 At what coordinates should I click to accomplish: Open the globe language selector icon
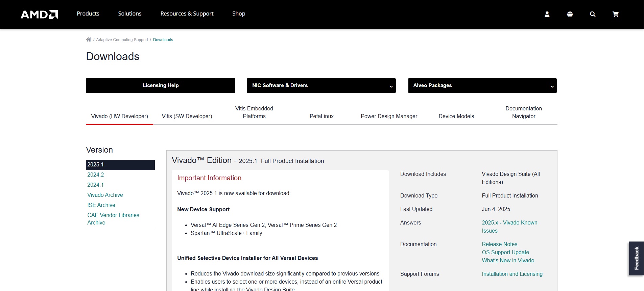(x=570, y=14)
